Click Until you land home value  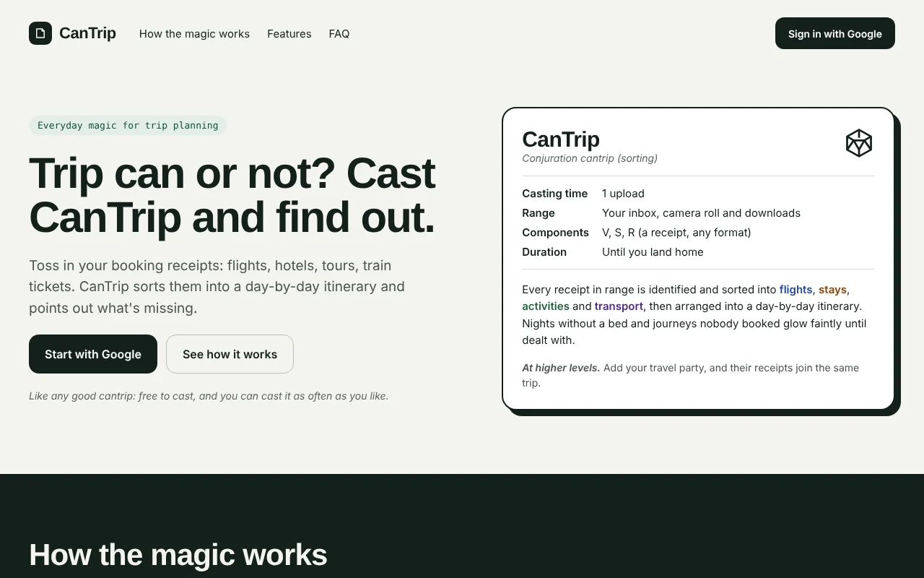click(x=653, y=252)
